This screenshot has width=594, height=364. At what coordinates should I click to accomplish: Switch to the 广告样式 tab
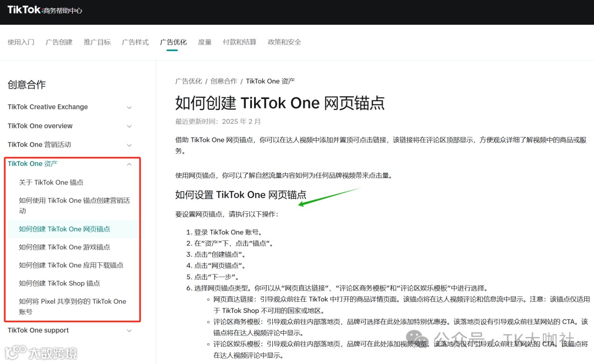pyautogui.click(x=135, y=42)
